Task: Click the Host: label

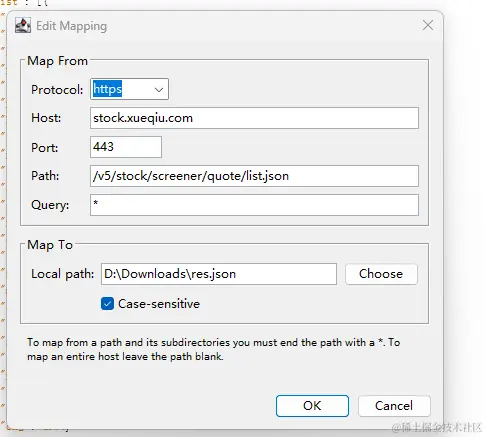Action: point(46,118)
